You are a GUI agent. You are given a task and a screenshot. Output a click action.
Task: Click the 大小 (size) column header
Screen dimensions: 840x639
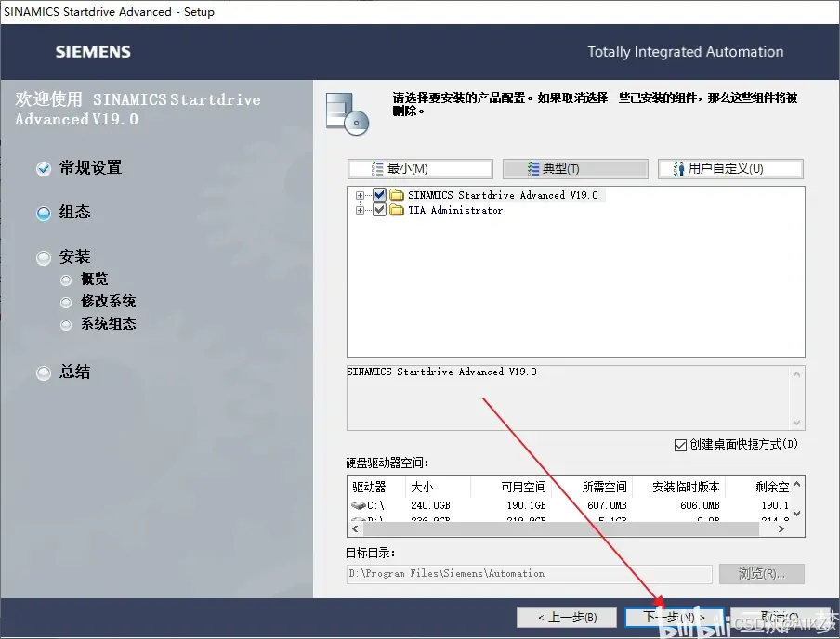tap(422, 487)
